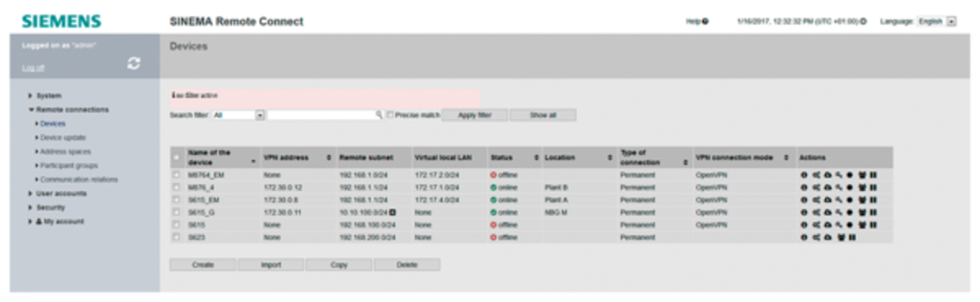Open the Search filter 'All' dropdown

[238, 115]
